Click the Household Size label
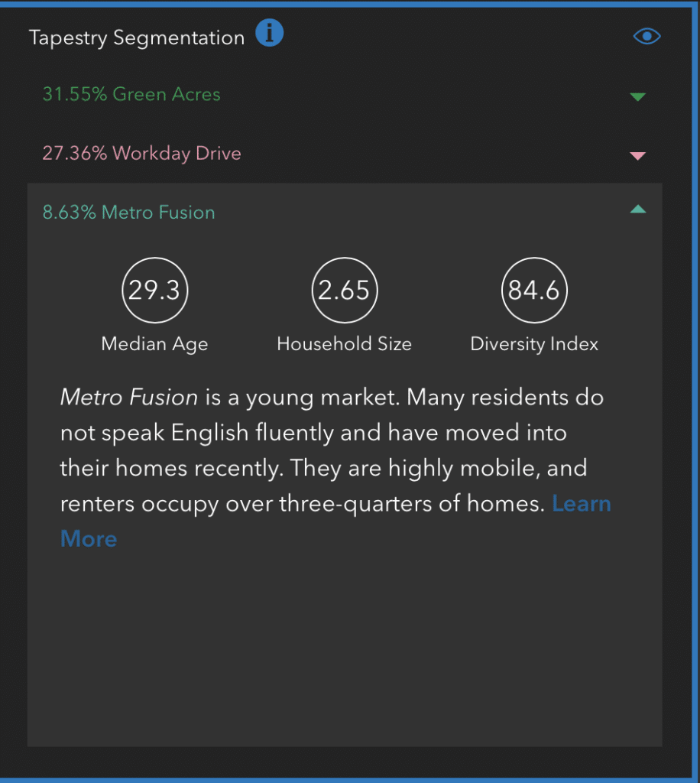The image size is (700, 783). click(344, 343)
